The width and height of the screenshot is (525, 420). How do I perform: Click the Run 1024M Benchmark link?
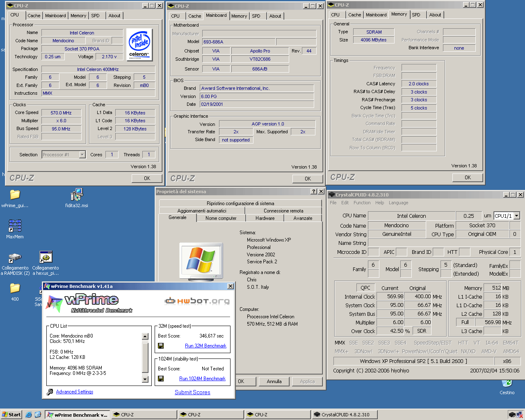pyautogui.click(x=202, y=379)
